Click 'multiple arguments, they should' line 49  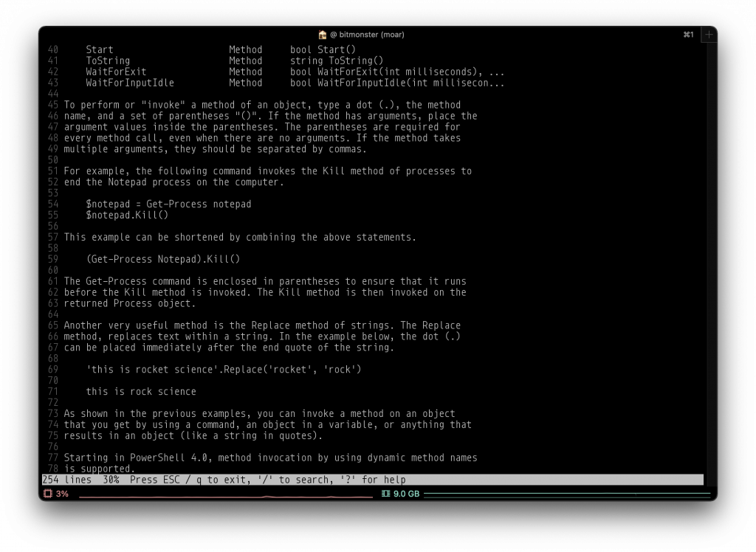(x=216, y=149)
